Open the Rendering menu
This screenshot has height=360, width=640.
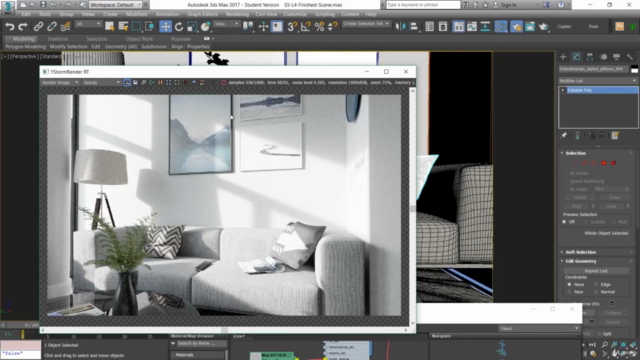[x=237, y=14]
